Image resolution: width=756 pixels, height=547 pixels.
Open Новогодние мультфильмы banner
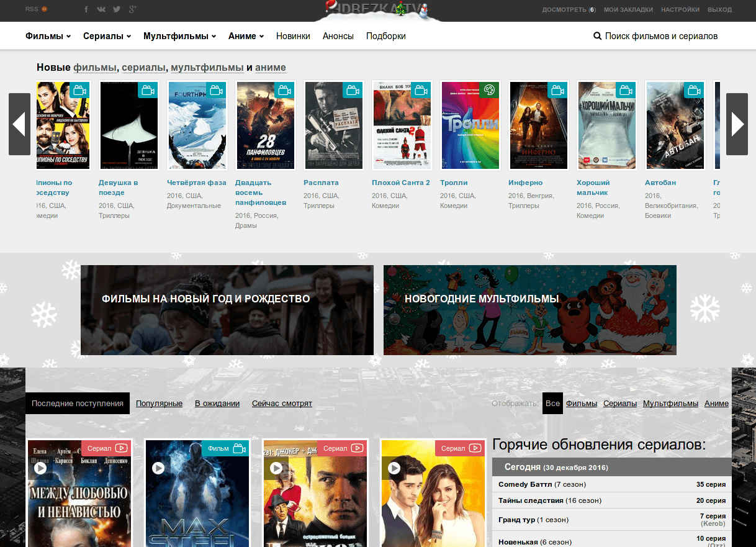tap(530, 310)
